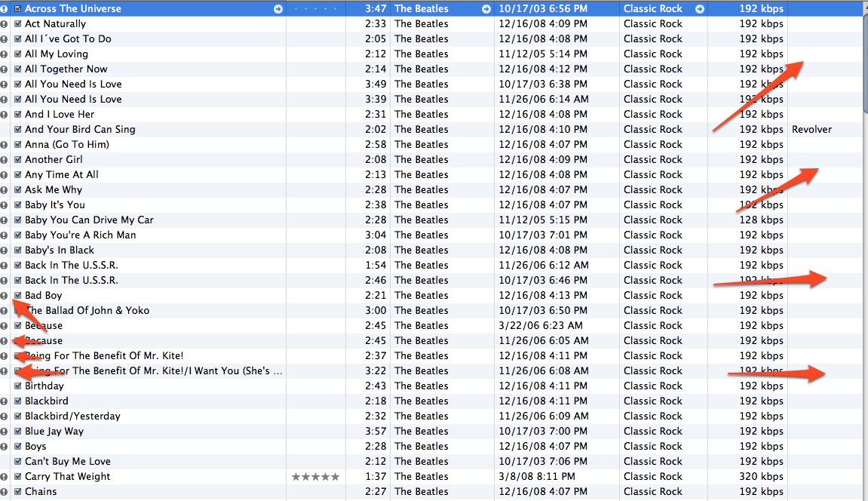Click exclamation icon for Baby's In Black
Image resolution: width=868 pixels, height=501 pixels.
click(x=4, y=250)
